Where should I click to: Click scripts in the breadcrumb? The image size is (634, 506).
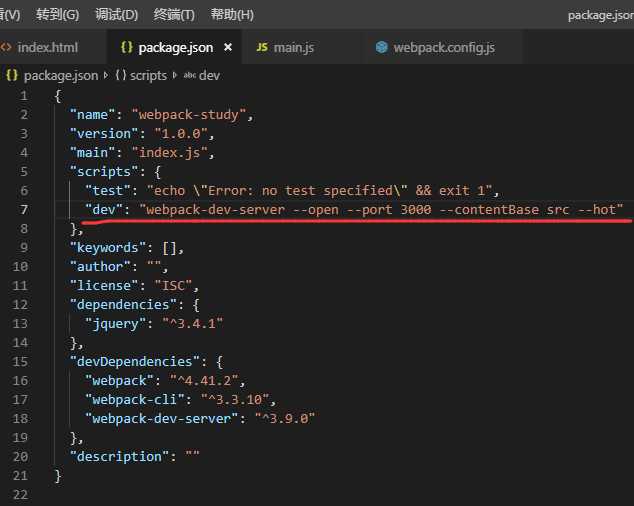pyautogui.click(x=148, y=76)
